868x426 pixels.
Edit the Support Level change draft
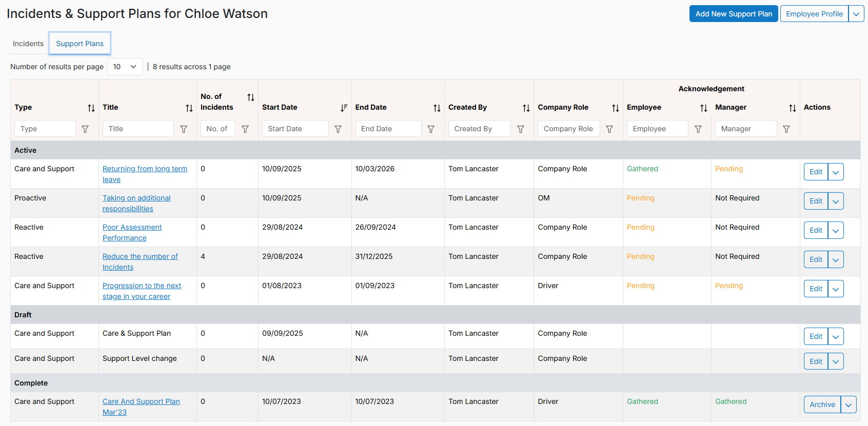[816, 361]
